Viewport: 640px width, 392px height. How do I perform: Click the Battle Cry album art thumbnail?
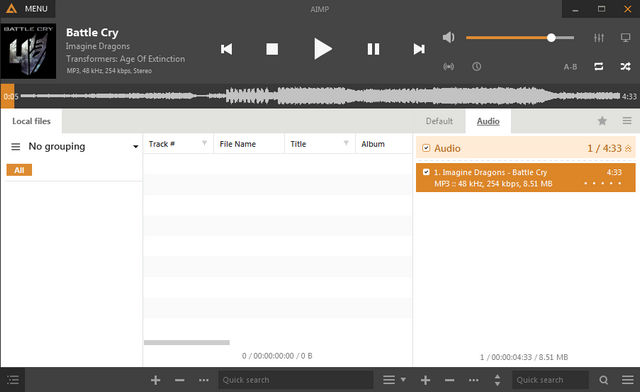(28, 51)
